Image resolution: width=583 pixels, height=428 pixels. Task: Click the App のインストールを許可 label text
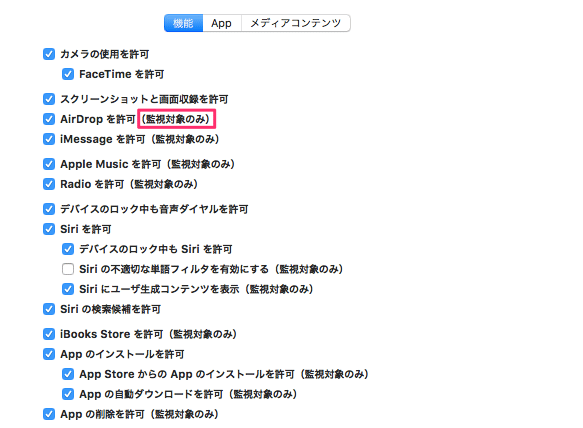coord(122,354)
